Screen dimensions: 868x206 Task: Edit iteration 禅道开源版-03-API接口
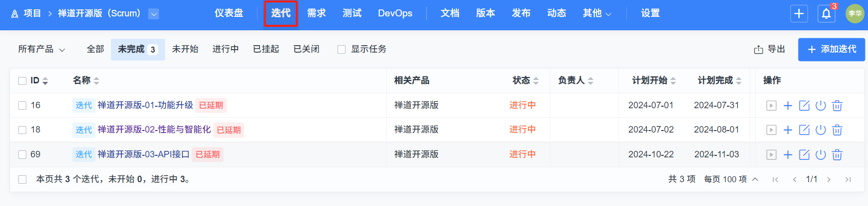(804, 154)
